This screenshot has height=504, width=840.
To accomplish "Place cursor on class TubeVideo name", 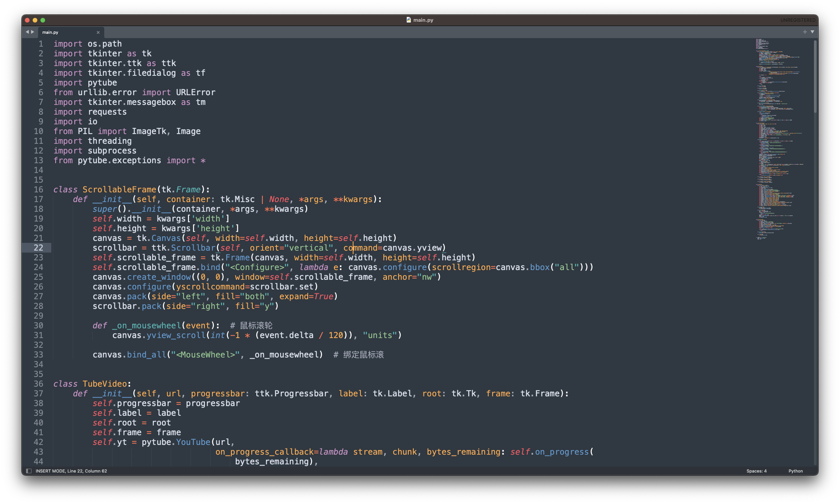I will [105, 384].
